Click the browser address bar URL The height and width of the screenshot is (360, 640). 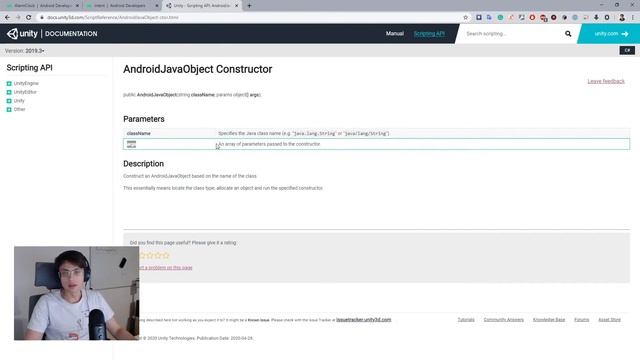tap(113, 18)
